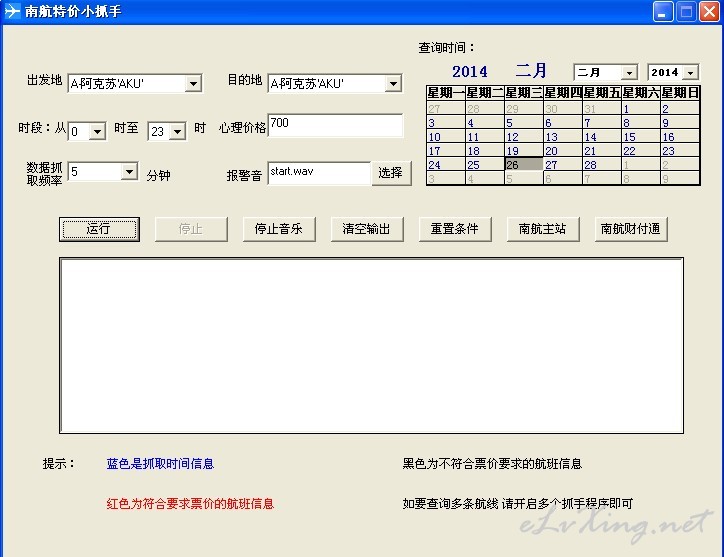Click the 南航财付通 button

[x=631, y=229]
